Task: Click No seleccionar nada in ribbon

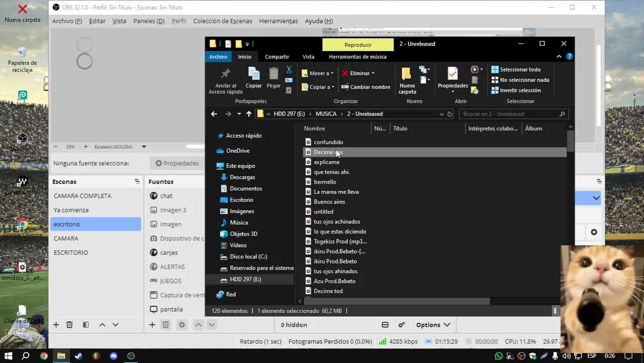Action: pyautogui.click(x=520, y=80)
